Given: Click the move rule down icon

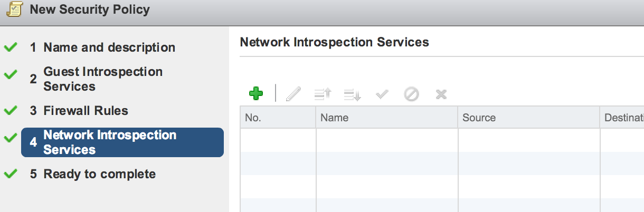Looking at the screenshot, I should click(352, 94).
